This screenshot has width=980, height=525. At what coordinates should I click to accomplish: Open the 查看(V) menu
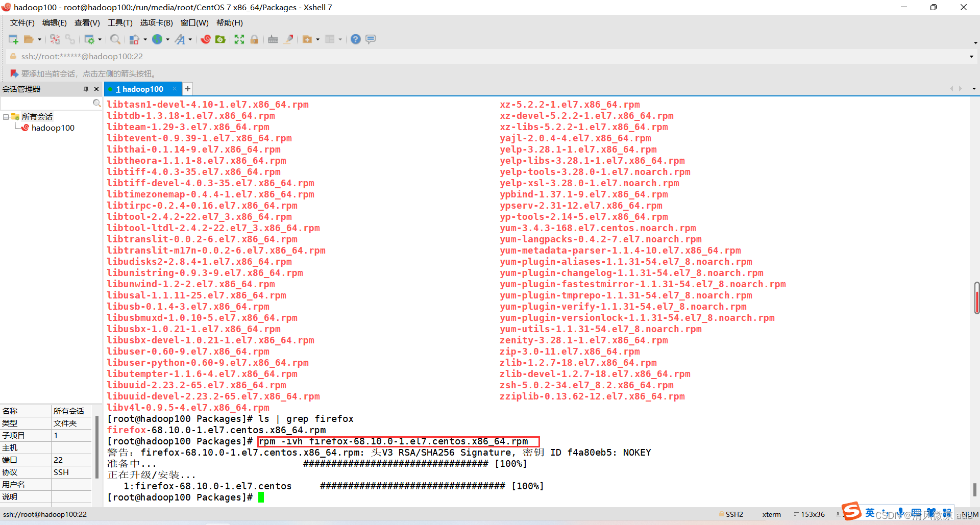point(87,23)
